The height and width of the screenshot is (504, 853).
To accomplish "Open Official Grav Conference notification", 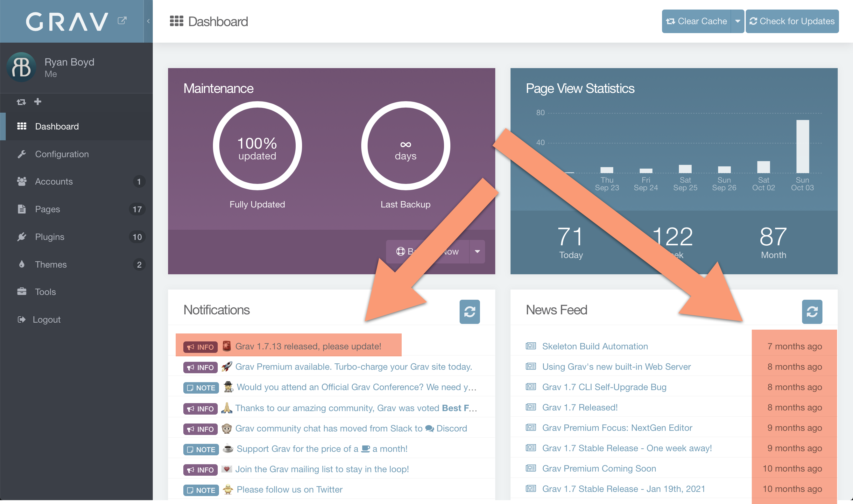I will point(356,387).
